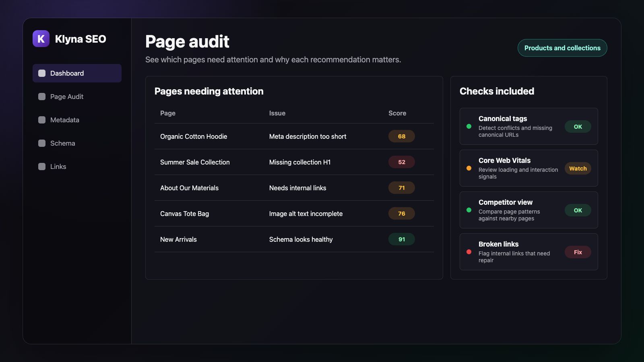The image size is (644, 362).
Task: Select the New Arrivals page
Action: [178, 239]
